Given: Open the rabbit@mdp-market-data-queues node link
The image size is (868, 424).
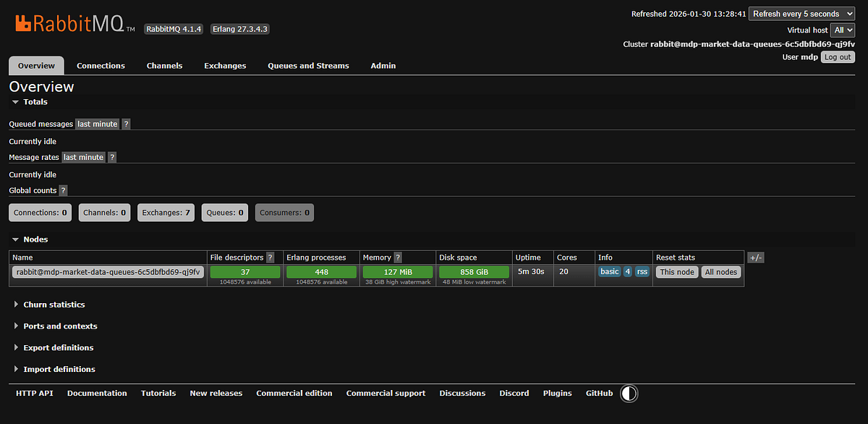Looking at the screenshot, I should coord(109,272).
